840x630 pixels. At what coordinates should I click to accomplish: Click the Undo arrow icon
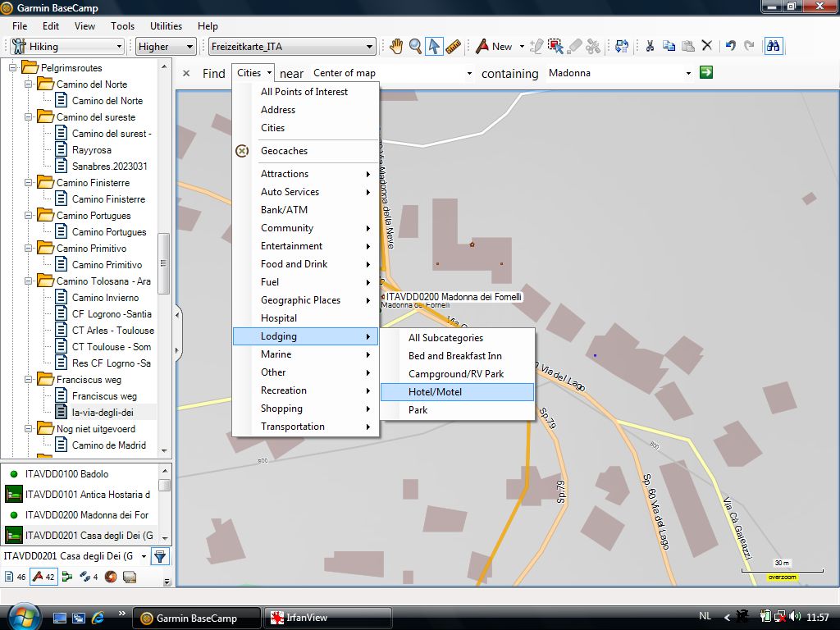(730, 47)
